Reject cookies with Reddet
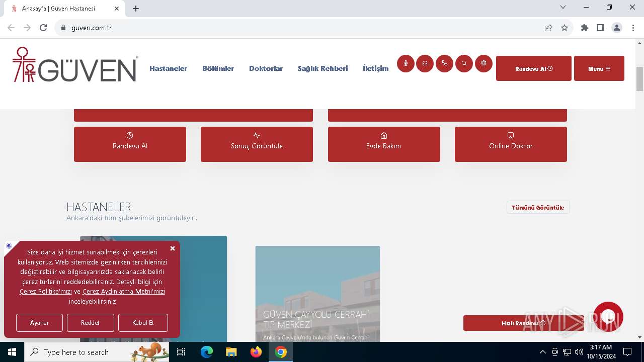Viewport: 644px width, 362px height. [x=90, y=323]
